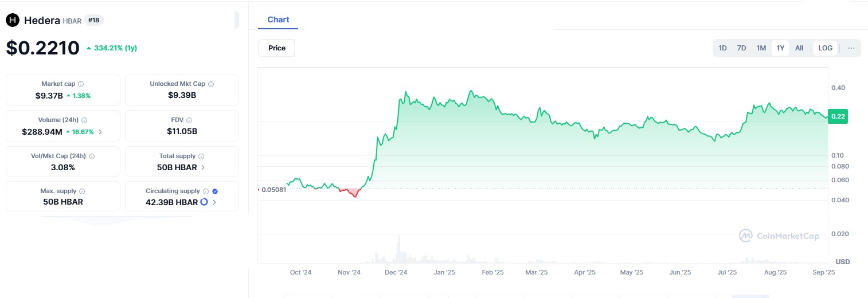868x298 pixels.
Task: Open Total supply info icon
Action: pyautogui.click(x=201, y=156)
